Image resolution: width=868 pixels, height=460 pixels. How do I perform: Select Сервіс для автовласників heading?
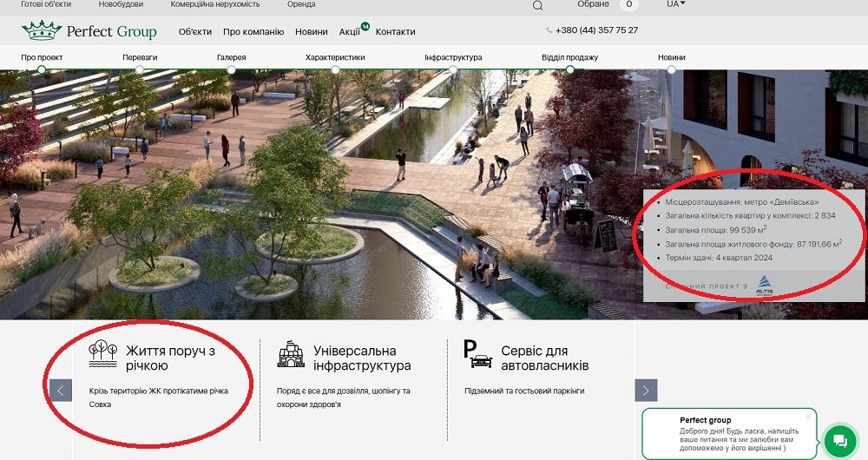click(x=545, y=358)
